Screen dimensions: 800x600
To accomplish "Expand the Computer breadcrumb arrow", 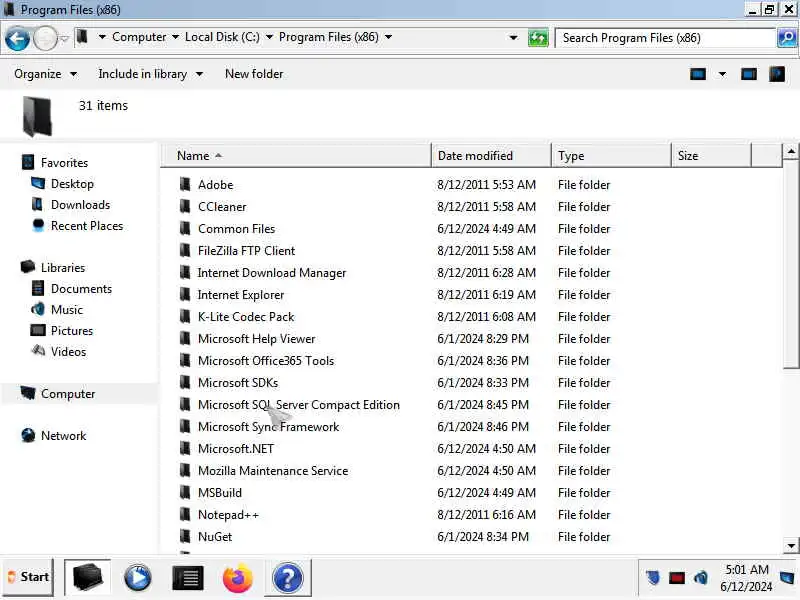I will [175, 37].
